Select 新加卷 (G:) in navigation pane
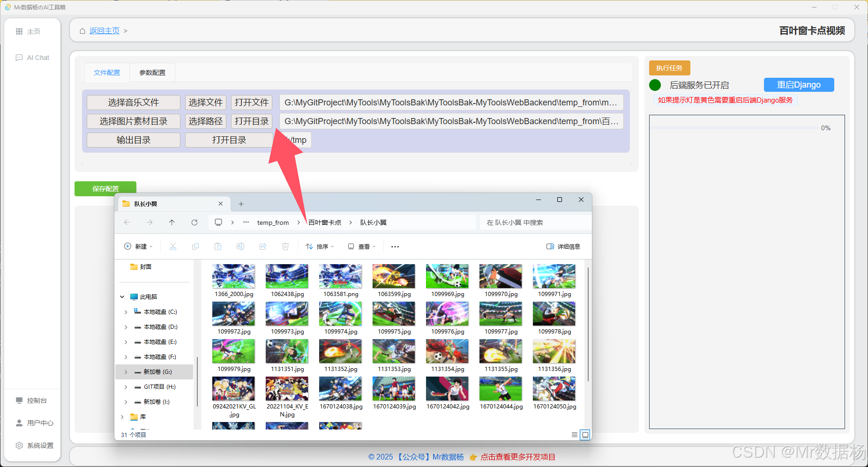Screen dimensions: 868x467 click(x=154, y=372)
